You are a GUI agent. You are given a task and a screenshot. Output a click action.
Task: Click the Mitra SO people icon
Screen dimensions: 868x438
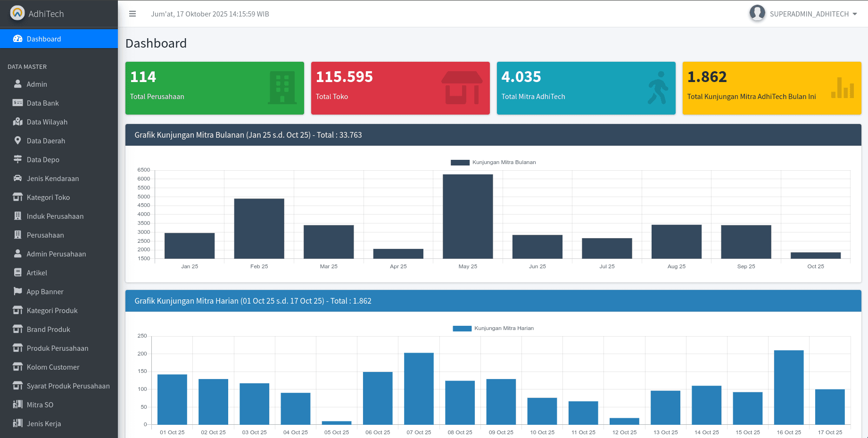pyautogui.click(x=18, y=405)
